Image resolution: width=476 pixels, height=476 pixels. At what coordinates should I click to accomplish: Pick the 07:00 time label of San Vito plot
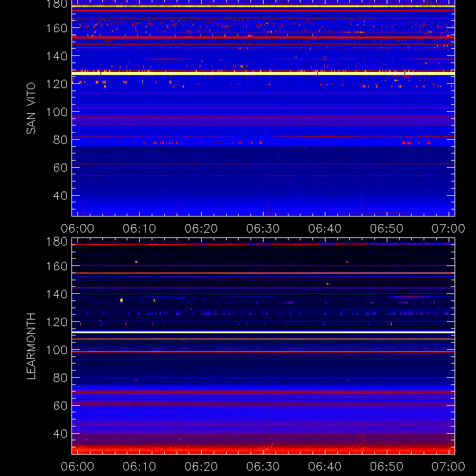tap(449, 228)
